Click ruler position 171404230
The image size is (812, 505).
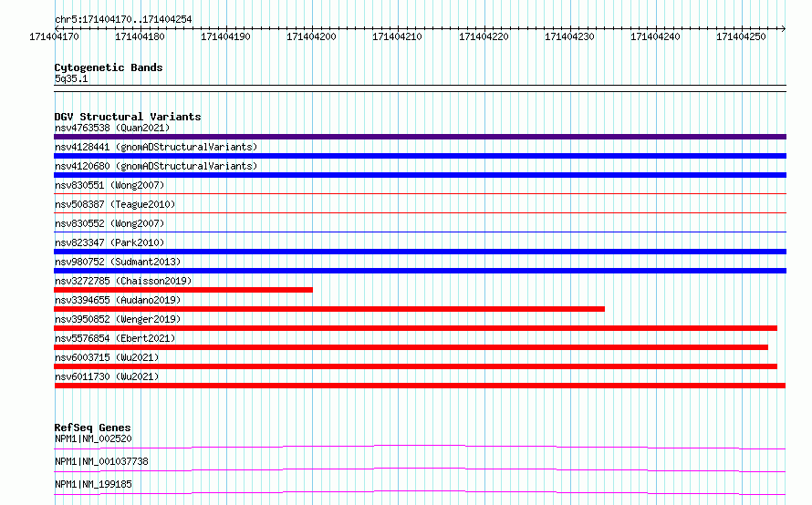click(569, 36)
